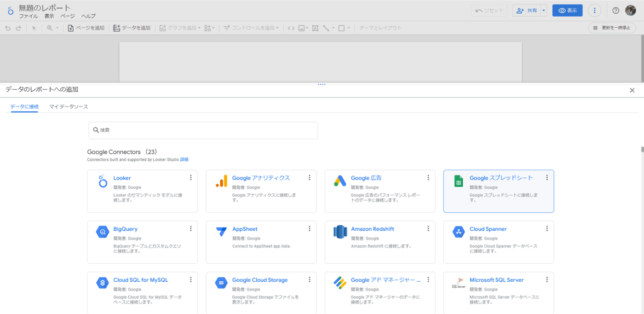Click the 詳細 link under Google Connectors
This screenshot has height=314, width=644.
(184, 160)
